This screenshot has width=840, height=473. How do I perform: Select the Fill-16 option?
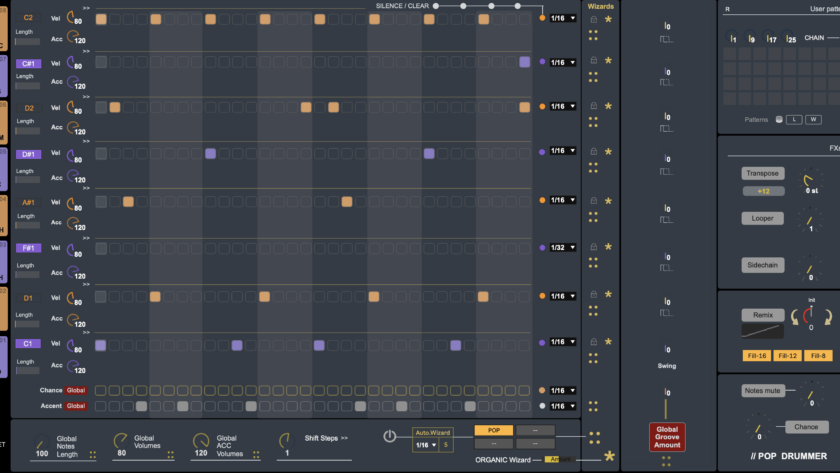(x=757, y=355)
